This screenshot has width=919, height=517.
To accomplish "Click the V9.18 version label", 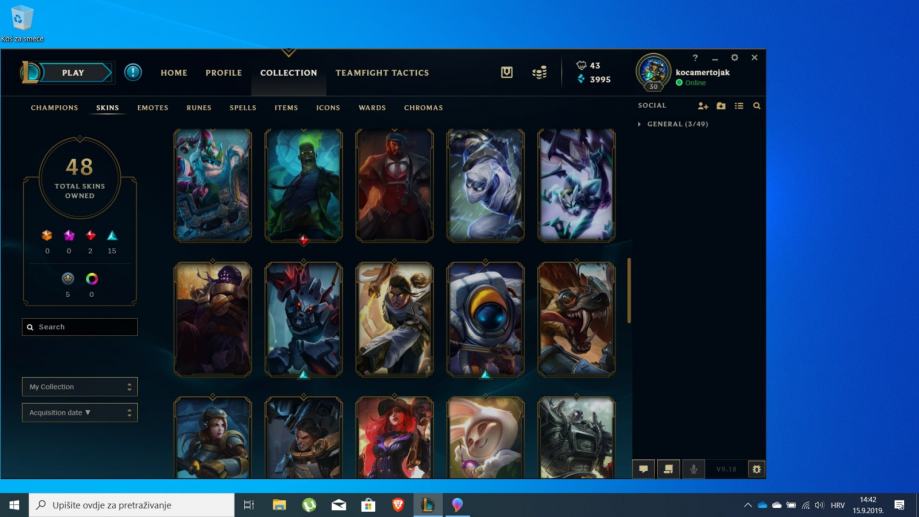I will coord(726,469).
